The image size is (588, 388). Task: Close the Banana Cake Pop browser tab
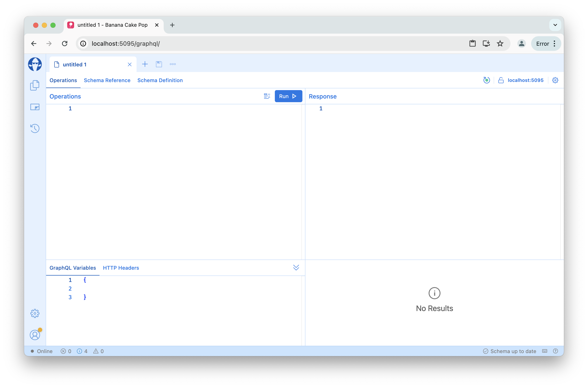(x=157, y=25)
